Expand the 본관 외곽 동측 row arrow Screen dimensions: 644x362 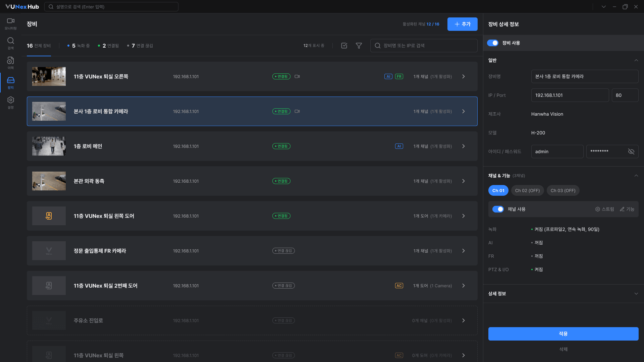(x=464, y=181)
